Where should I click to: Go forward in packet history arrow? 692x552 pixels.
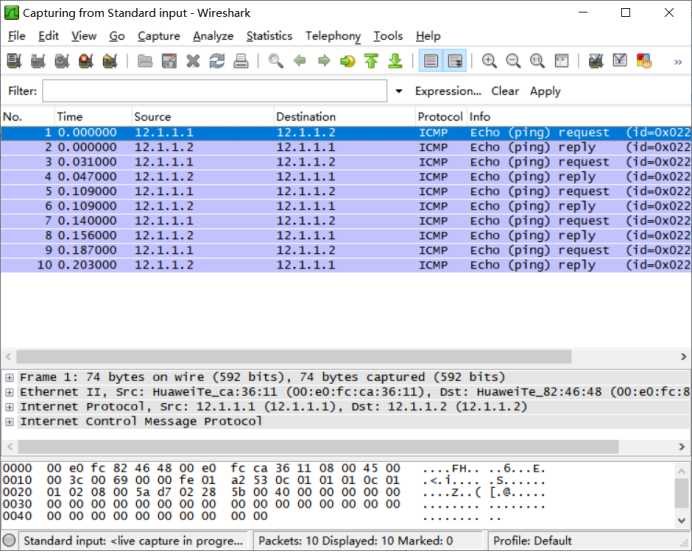[324, 60]
